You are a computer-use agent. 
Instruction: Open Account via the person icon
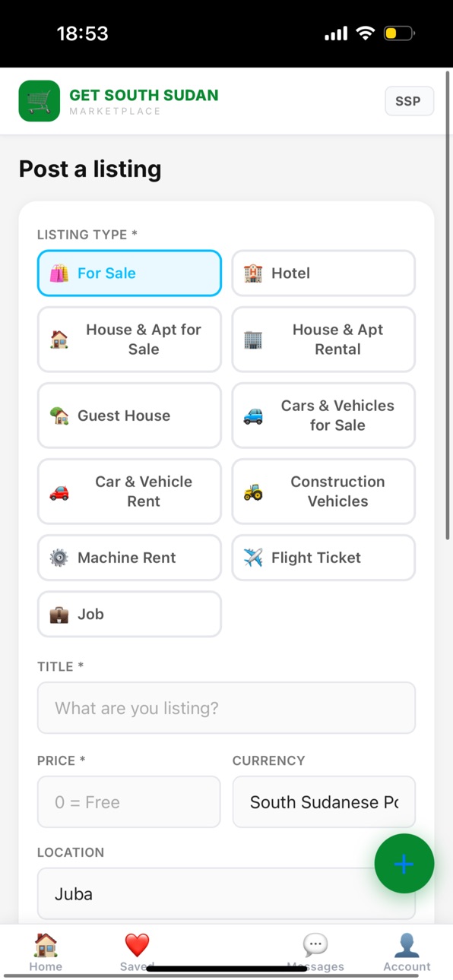click(x=407, y=944)
